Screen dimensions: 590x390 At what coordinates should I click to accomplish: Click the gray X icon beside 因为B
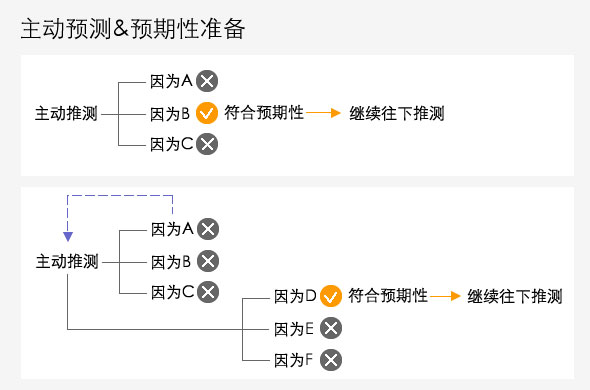click(x=208, y=261)
